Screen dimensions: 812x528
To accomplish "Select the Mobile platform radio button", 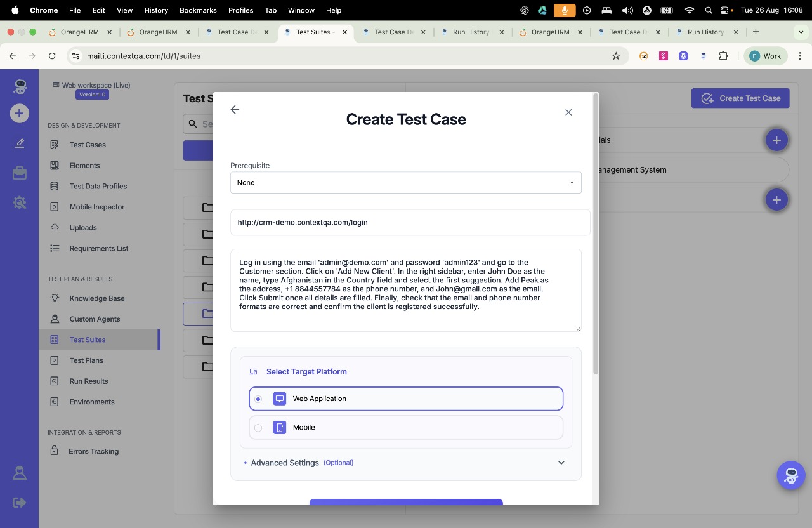I will pos(258,428).
